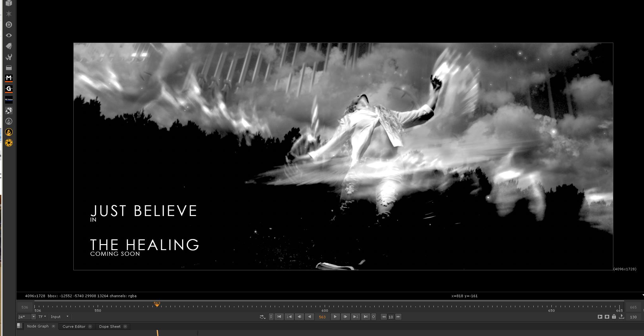Open the orange camera-shutter plugin icon
Screen dimensions: 644x336
[9, 143]
